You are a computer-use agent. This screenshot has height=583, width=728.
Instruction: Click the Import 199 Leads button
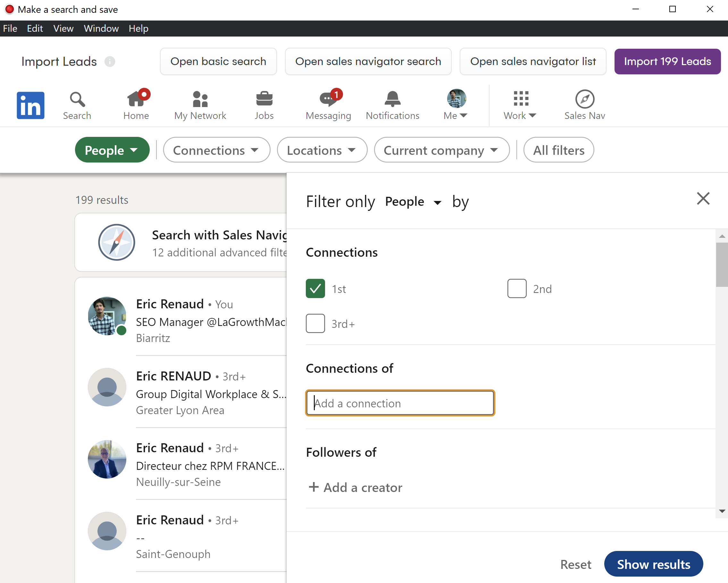click(x=667, y=62)
